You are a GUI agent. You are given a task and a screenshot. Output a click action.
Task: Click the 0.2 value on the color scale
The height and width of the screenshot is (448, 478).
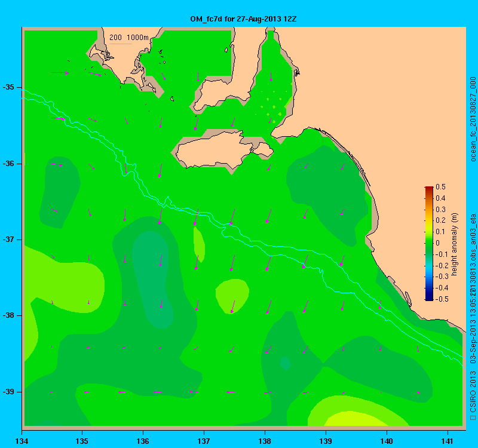[x=440, y=220]
